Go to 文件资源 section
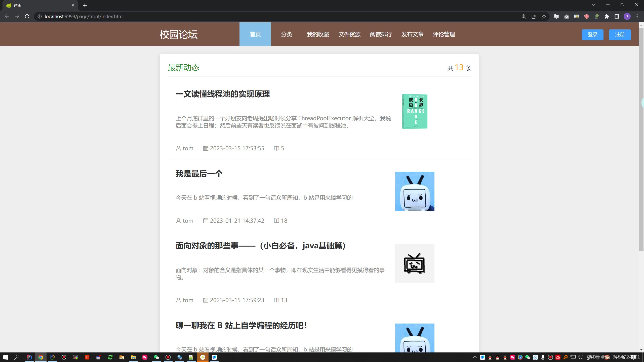Image resolution: width=644 pixels, height=362 pixels. click(349, 34)
